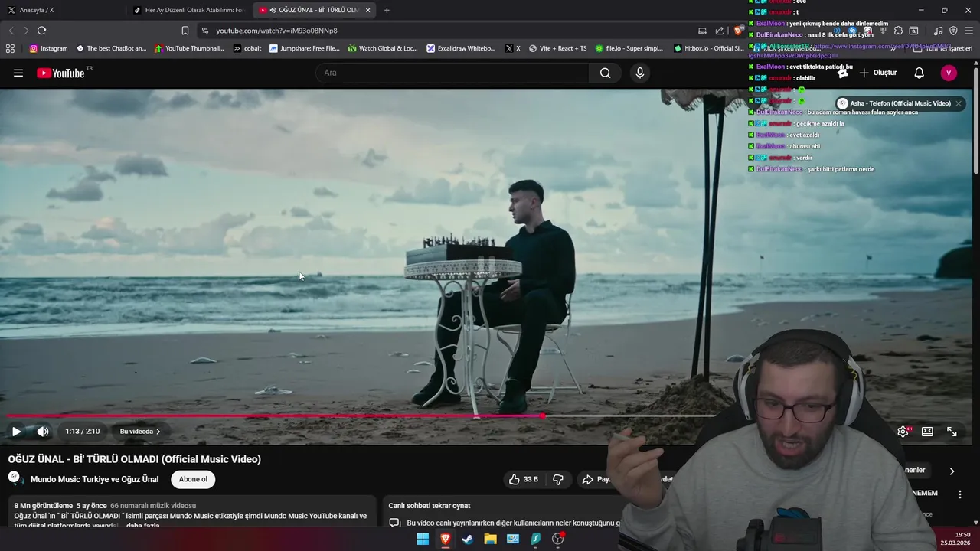Open a new browser tab
This screenshot has height=551, width=980.
tap(387, 10)
